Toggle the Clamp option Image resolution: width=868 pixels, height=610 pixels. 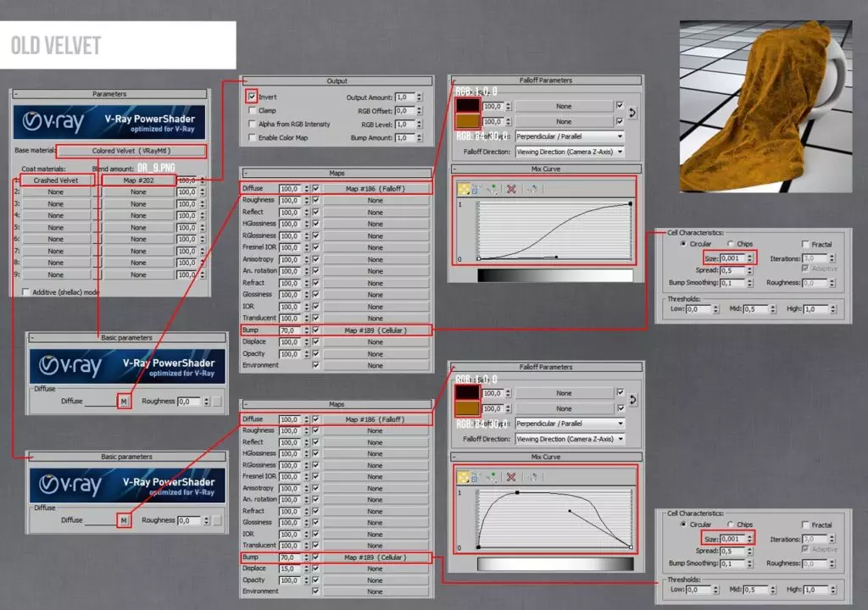coord(250,110)
